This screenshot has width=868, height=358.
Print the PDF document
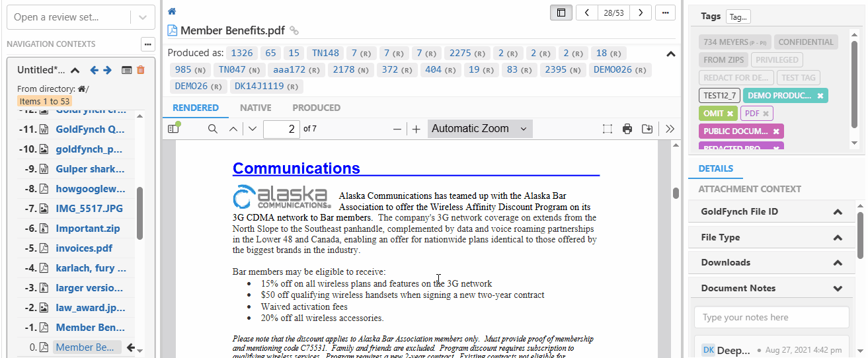[627, 129]
